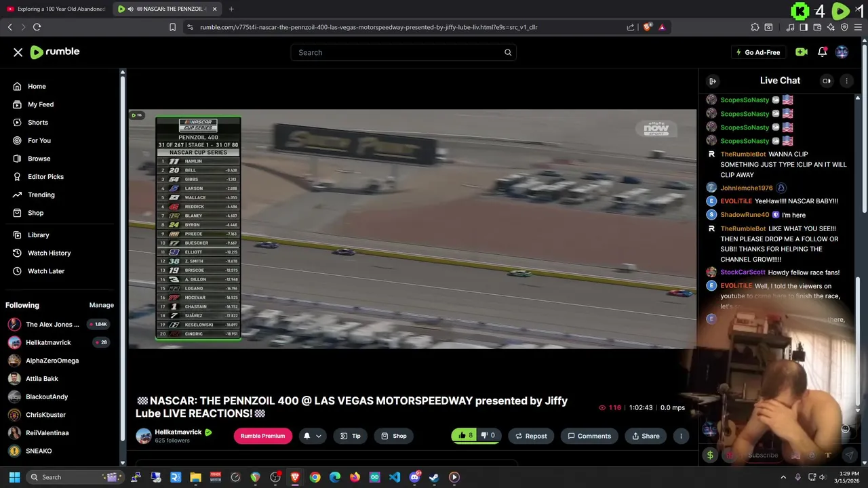Click the NASCAR livestream video player
This screenshot has width=868, height=488.
point(412,229)
